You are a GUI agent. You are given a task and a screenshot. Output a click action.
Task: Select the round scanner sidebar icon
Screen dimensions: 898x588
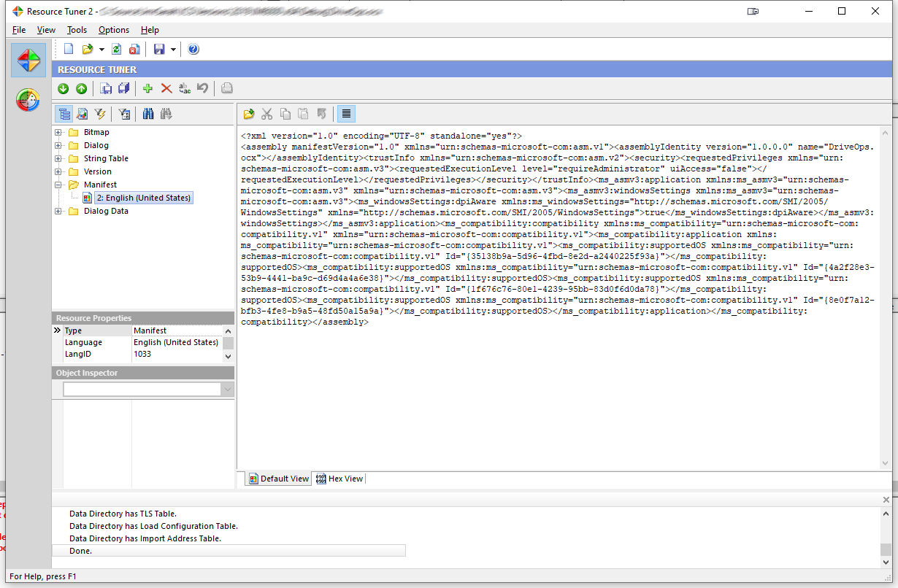click(x=28, y=100)
